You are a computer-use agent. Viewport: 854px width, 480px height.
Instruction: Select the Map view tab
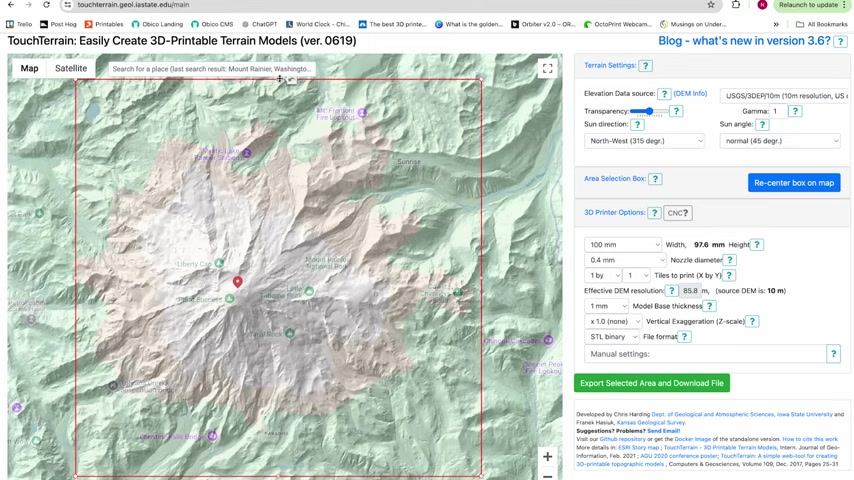[29, 68]
